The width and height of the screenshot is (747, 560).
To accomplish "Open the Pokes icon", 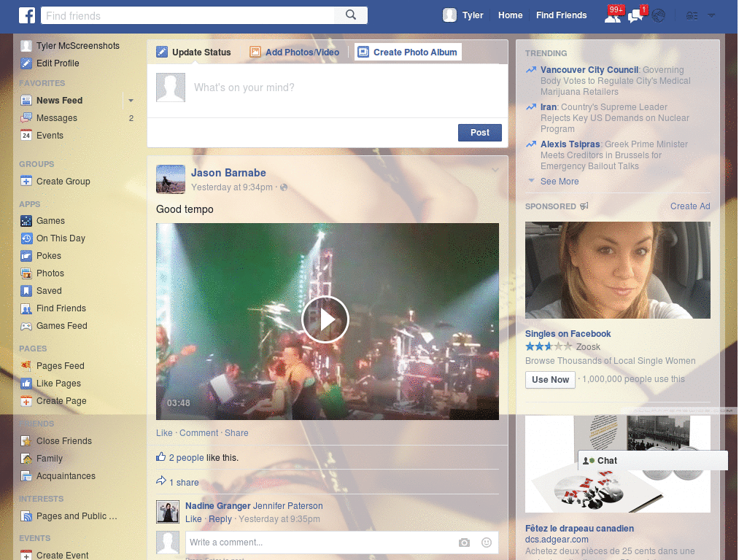I will (26, 256).
